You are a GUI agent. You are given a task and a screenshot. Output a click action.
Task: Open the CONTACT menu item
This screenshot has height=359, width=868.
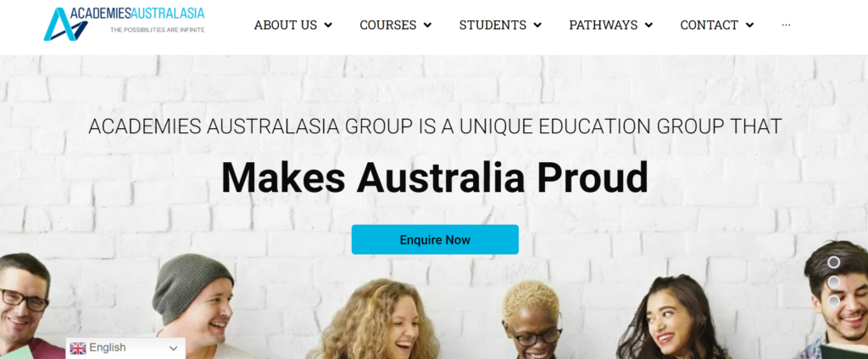point(709,25)
